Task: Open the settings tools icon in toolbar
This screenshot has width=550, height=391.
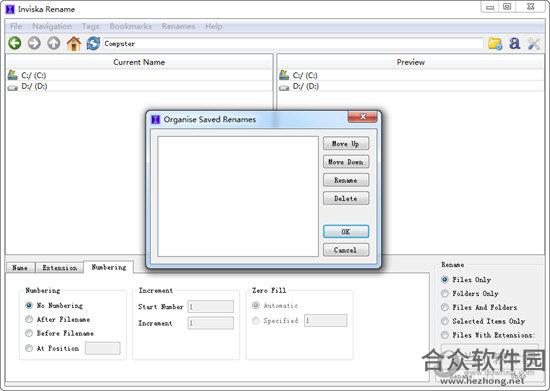Action: [534, 43]
